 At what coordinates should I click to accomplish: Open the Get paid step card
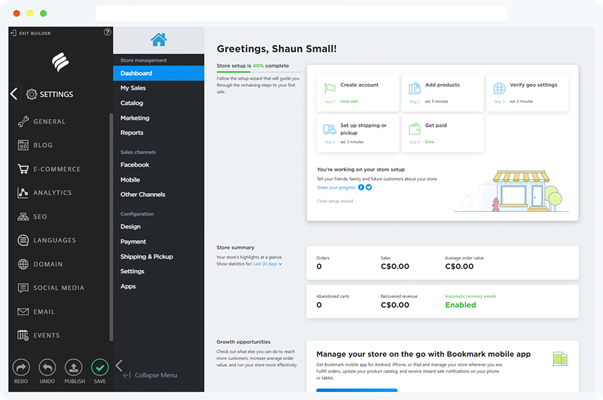pyautogui.click(x=442, y=133)
